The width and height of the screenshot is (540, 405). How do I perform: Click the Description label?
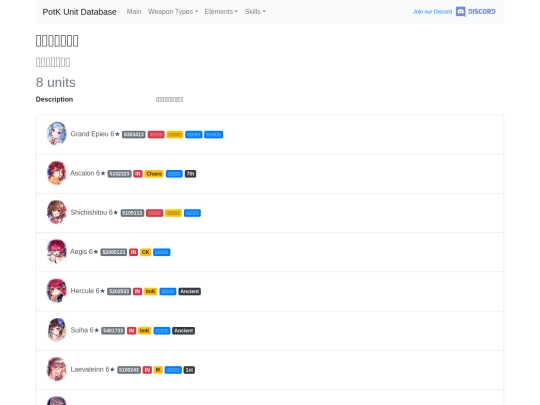point(54,100)
